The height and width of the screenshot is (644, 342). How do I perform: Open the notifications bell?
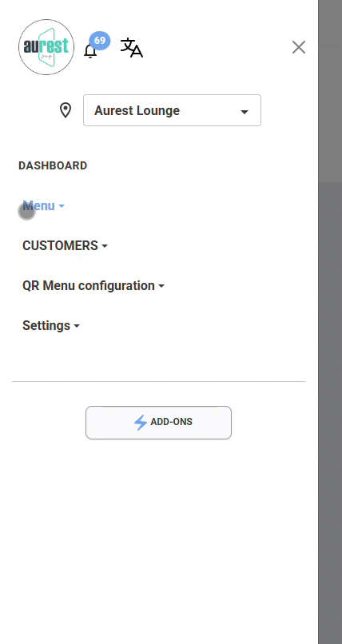tap(90, 51)
